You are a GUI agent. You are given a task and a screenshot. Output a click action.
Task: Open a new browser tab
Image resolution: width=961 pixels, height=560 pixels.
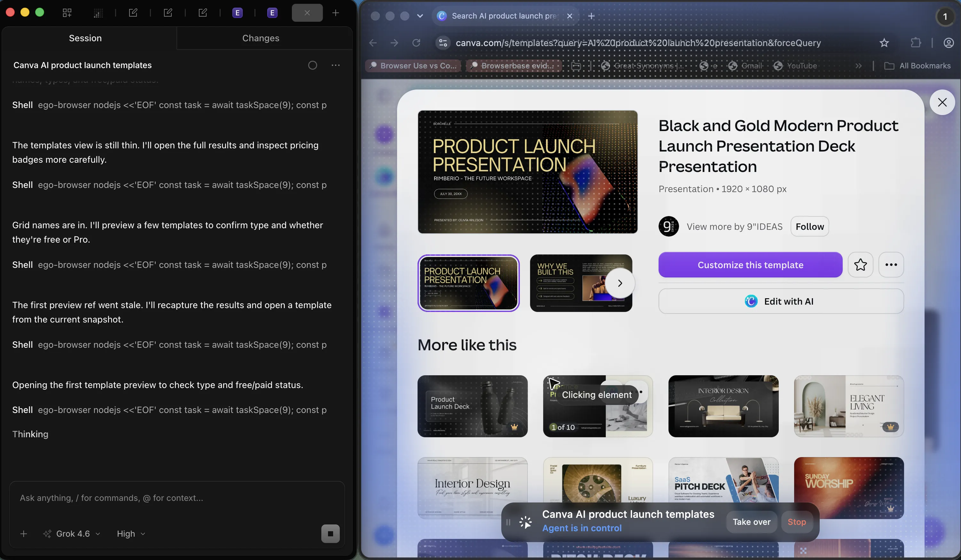tap(591, 16)
